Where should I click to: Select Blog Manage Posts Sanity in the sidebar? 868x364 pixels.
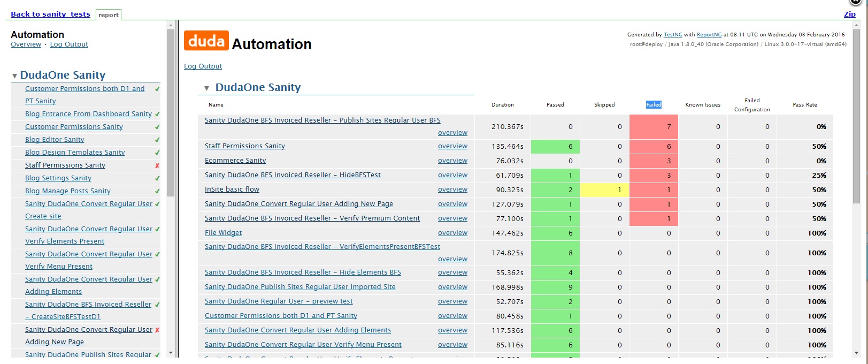coord(68,191)
